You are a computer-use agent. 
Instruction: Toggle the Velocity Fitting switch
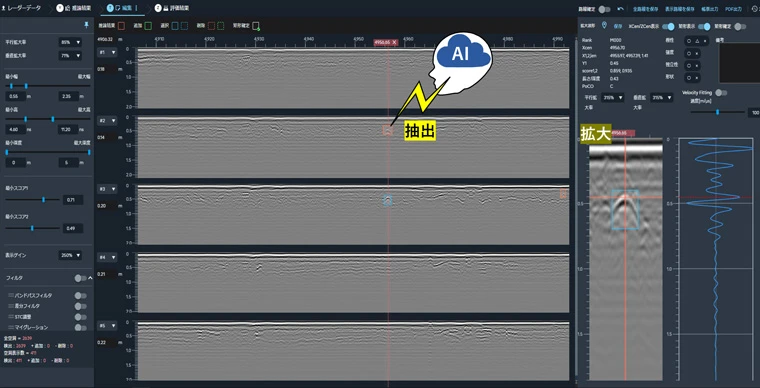(x=721, y=93)
